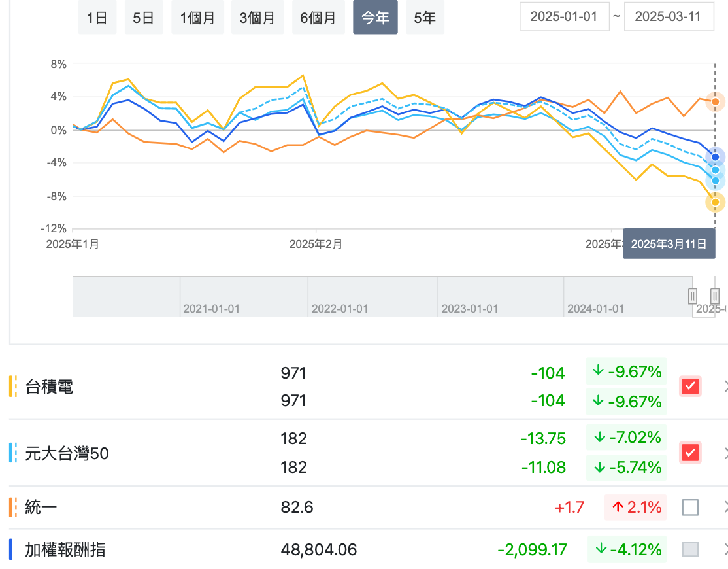Click the start date field 2025-01-01

[x=564, y=16]
